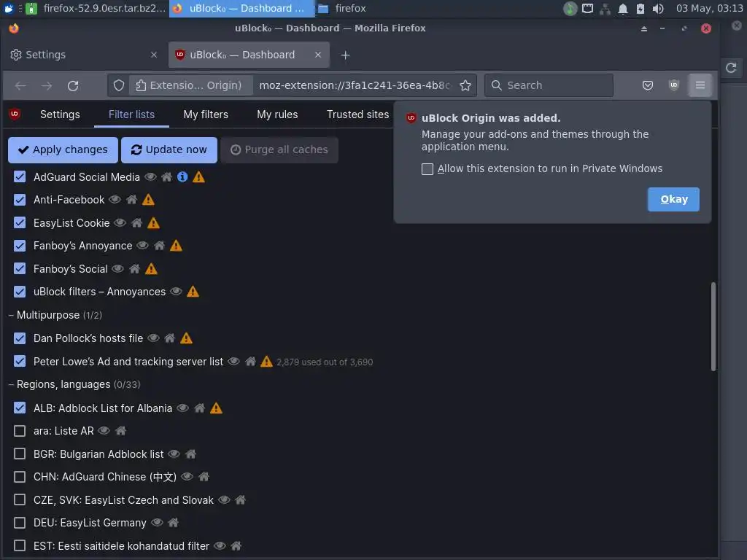Reload the current page

point(73,86)
